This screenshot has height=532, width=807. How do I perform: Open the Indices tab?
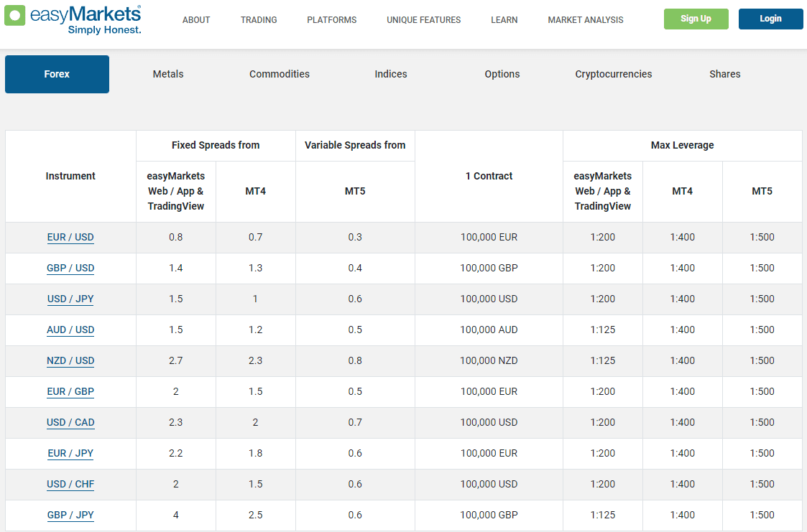coord(390,74)
